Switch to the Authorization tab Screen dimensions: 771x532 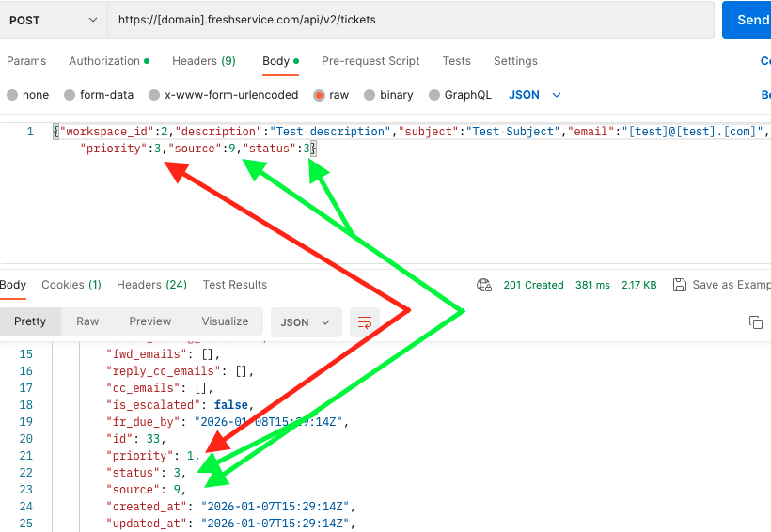108,61
